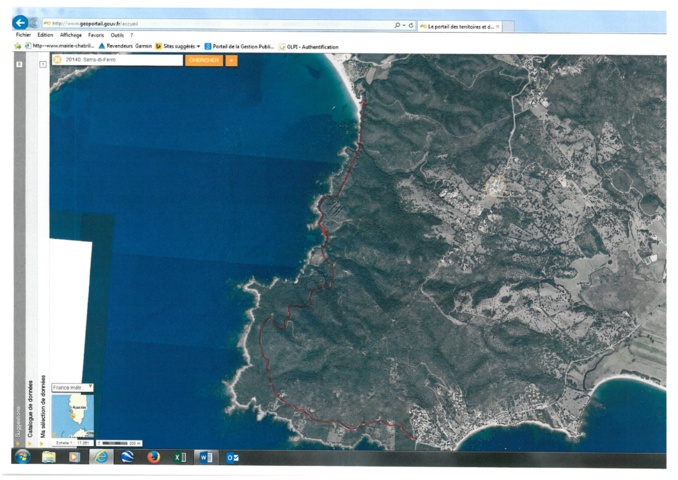Expand the Catalogue de données side panel
The width and height of the screenshot is (678, 480).
[30, 400]
